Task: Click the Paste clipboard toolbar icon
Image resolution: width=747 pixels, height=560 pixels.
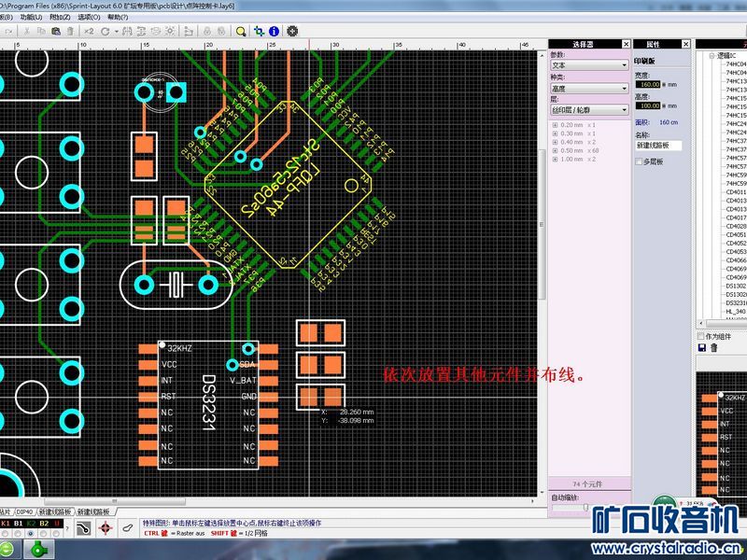Action: pyautogui.click(x=56, y=32)
